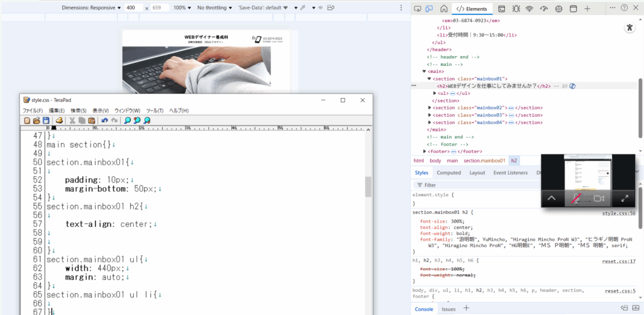Toggle the device emulation icon

coord(430,9)
